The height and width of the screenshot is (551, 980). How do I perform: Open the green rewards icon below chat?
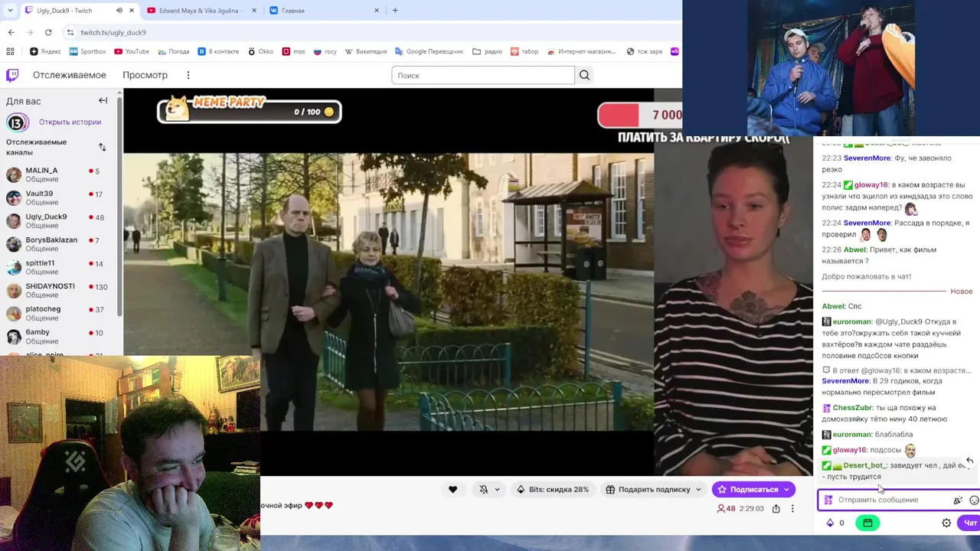pos(867,523)
